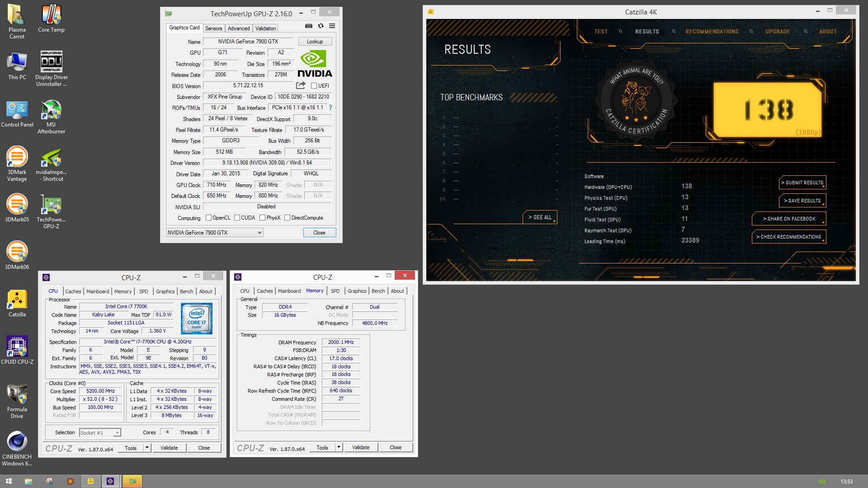The height and width of the screenshot is (488, 868).
Task: Click Close in right CPU-Z window
Action: point(396,447)
